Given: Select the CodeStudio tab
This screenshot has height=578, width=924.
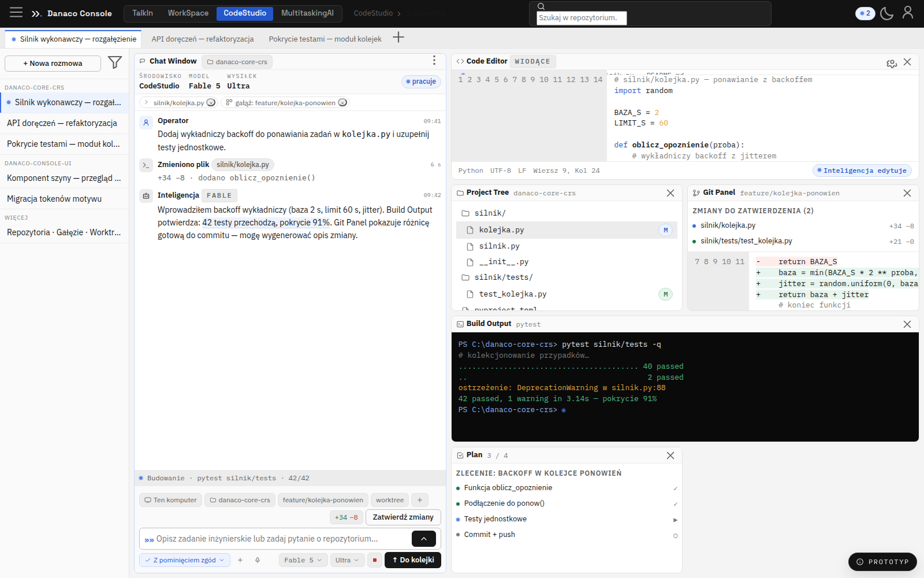Looking at the screenshot, I should tap(245, 13).
